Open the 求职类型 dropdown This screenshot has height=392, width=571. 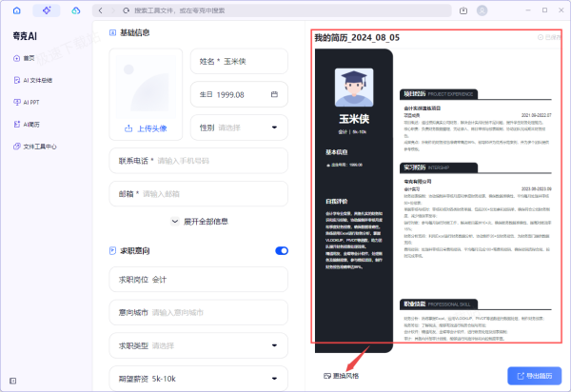(x=199, y=345)
